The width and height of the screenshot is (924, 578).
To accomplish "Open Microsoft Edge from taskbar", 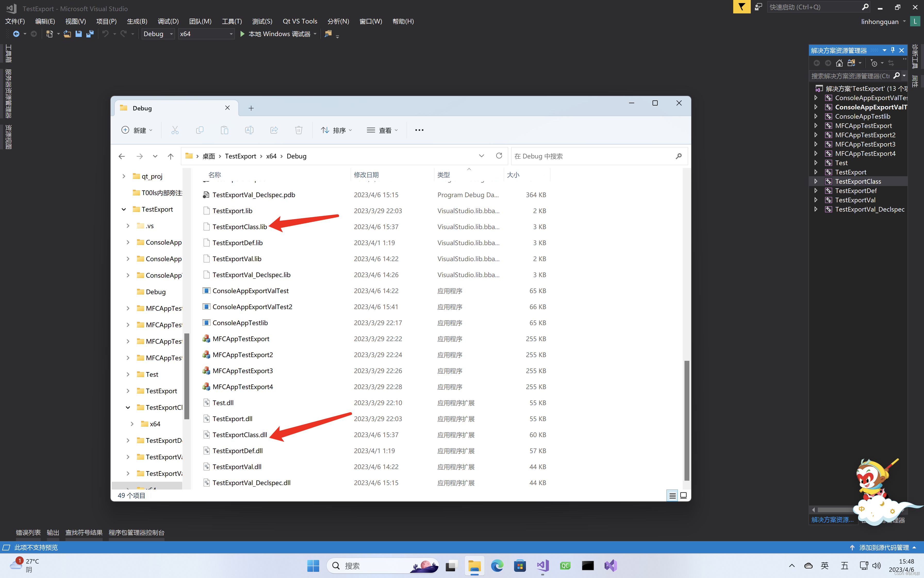I will pyautogui.click(x=497, y=566).
